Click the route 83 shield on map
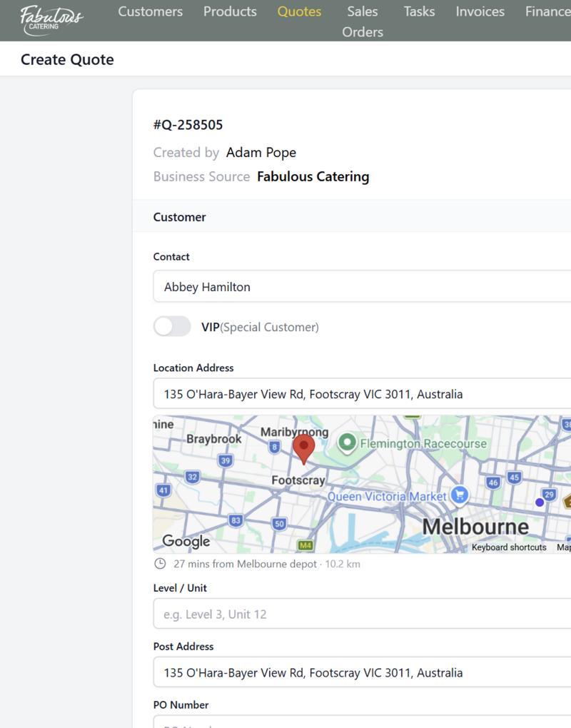 (x=236, y=520)
